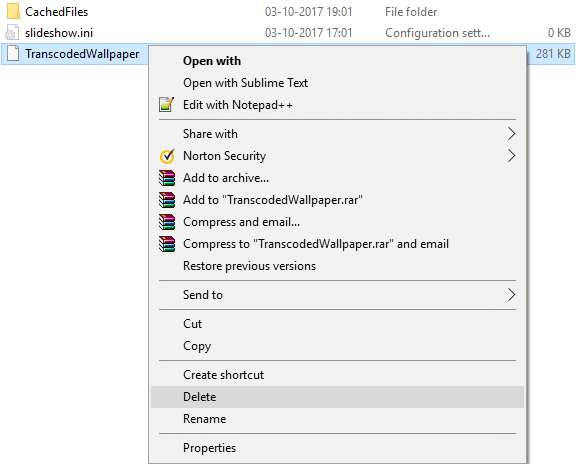Click the Norton Security checkmark icon
This screenshot has width=578, height=464.
167,156
